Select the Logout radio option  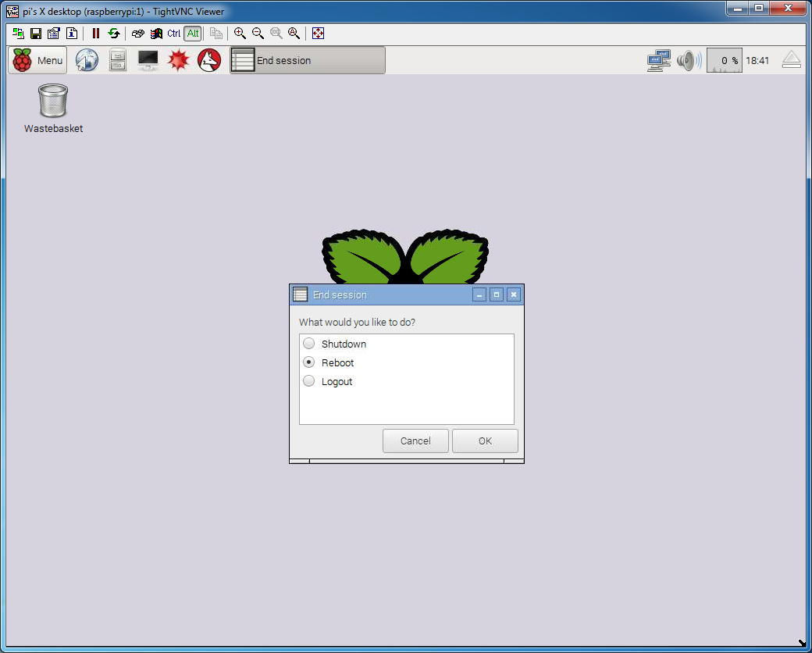click(308, 381)
